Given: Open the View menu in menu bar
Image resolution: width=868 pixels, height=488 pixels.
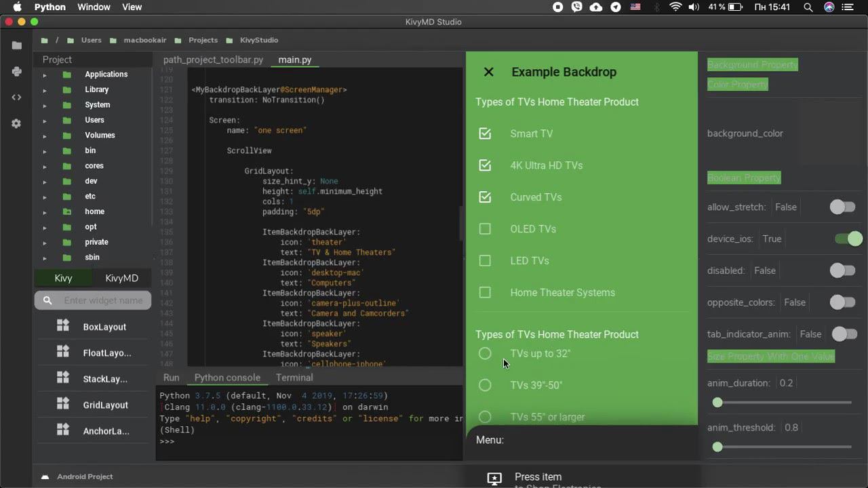Looking at the screenshot, I should pyautogui.click(x=132, y=7).
